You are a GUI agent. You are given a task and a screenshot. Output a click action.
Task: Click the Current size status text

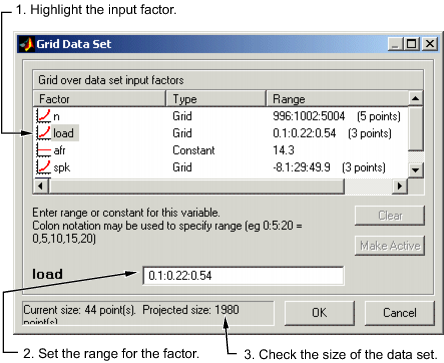(x=79, y=310)
